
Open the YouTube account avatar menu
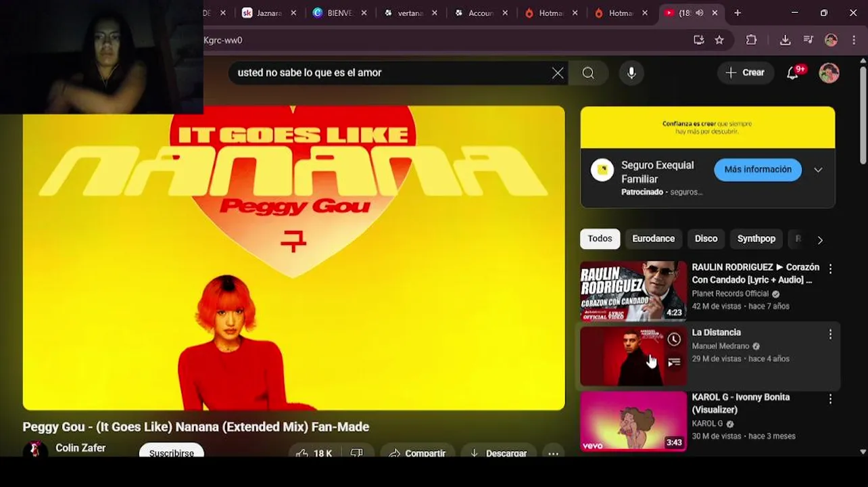tap(829, 72)
